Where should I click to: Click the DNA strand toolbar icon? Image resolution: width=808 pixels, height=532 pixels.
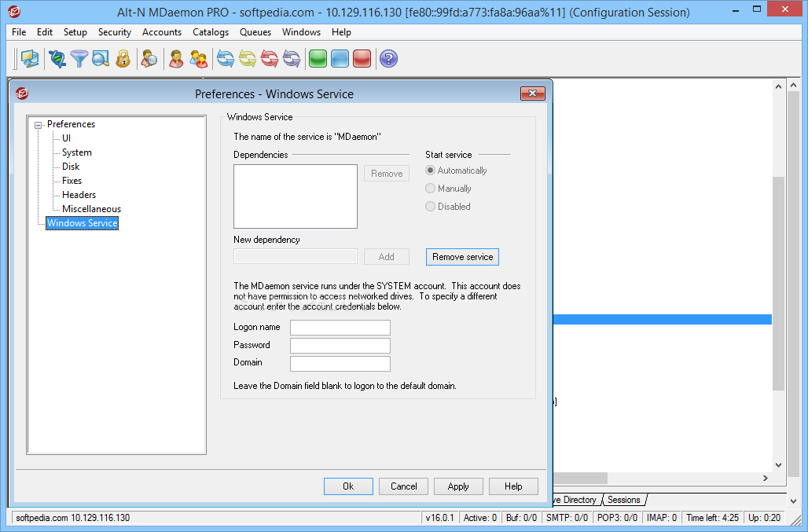57,59
